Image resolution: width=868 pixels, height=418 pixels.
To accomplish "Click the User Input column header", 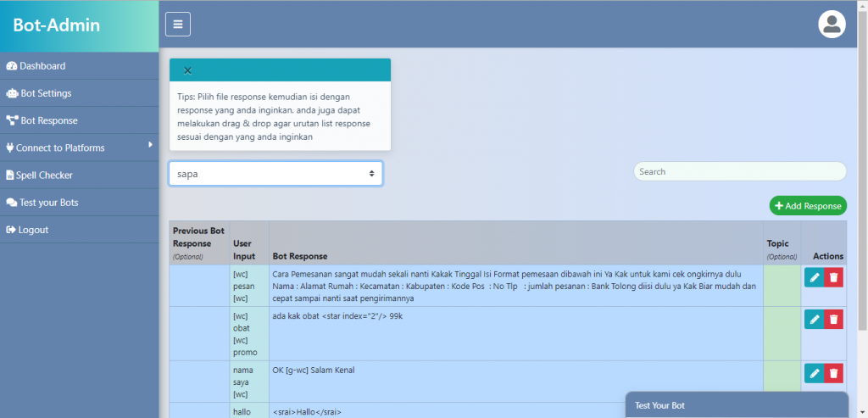I will click(x=249, y=243).
